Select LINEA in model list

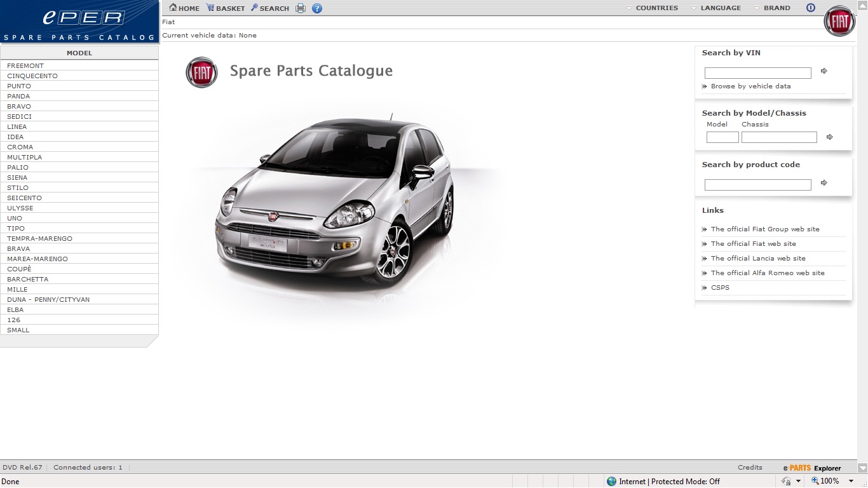point(79,126)
